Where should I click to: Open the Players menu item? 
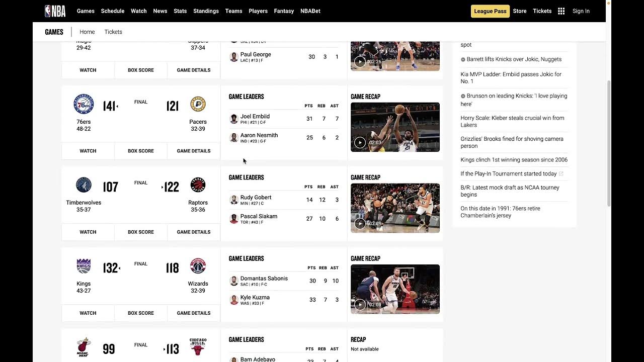pyautogui.click(x=258, y=11)
